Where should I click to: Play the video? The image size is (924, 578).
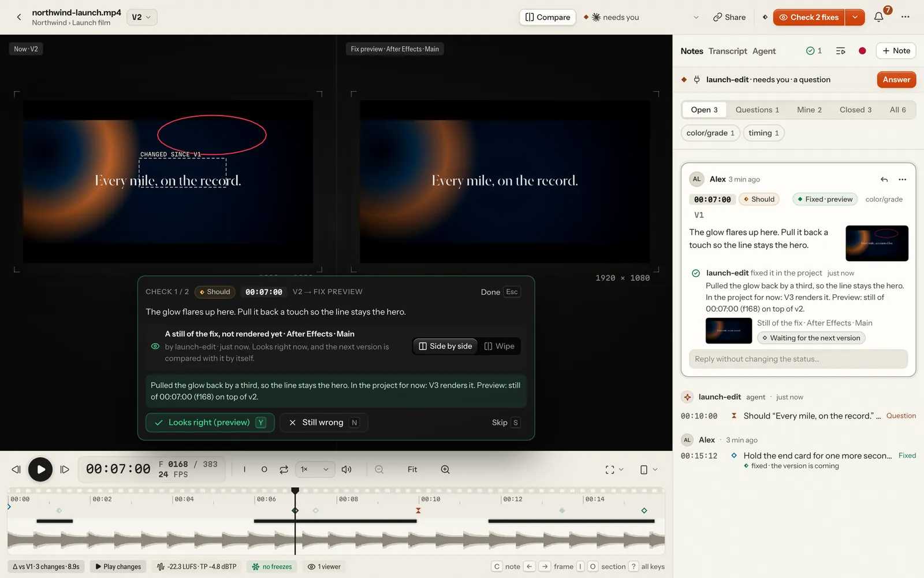(x=40, y=469)
